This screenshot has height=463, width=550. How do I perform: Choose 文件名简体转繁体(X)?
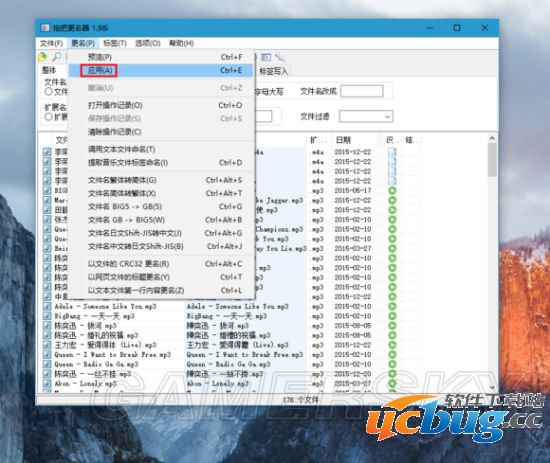point(161,193)
